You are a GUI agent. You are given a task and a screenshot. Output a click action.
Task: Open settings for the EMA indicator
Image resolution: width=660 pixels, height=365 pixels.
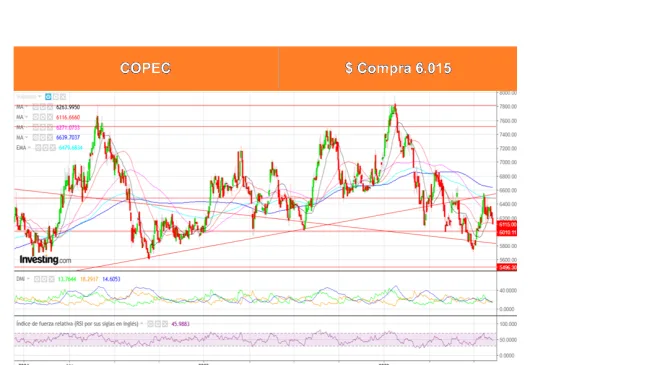tap(38, 148)
